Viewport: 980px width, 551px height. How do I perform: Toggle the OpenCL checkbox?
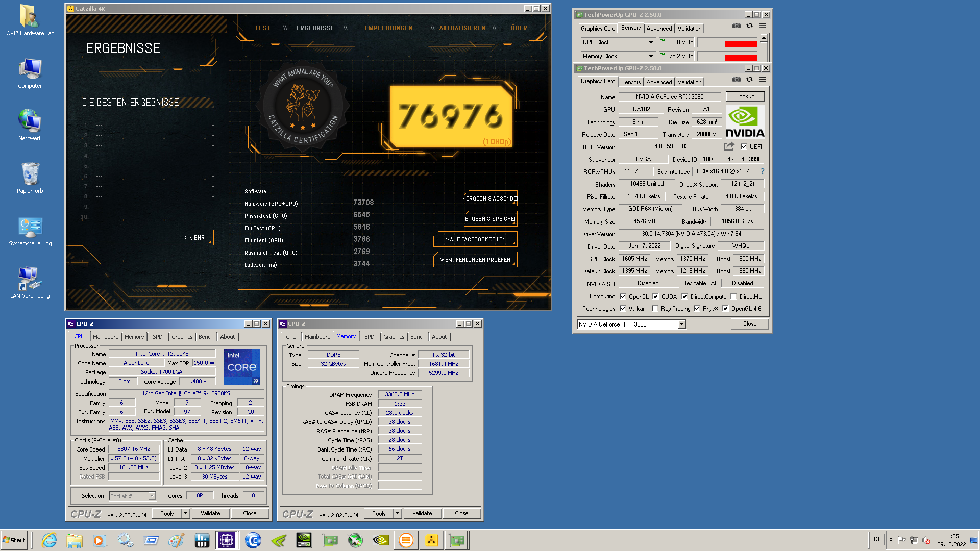click(x=623, y=296)
